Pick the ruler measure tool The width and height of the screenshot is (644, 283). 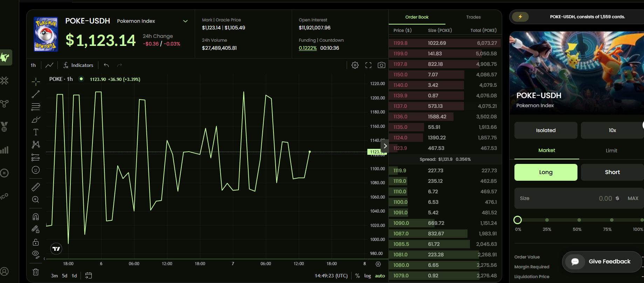(x=36, y=187)
